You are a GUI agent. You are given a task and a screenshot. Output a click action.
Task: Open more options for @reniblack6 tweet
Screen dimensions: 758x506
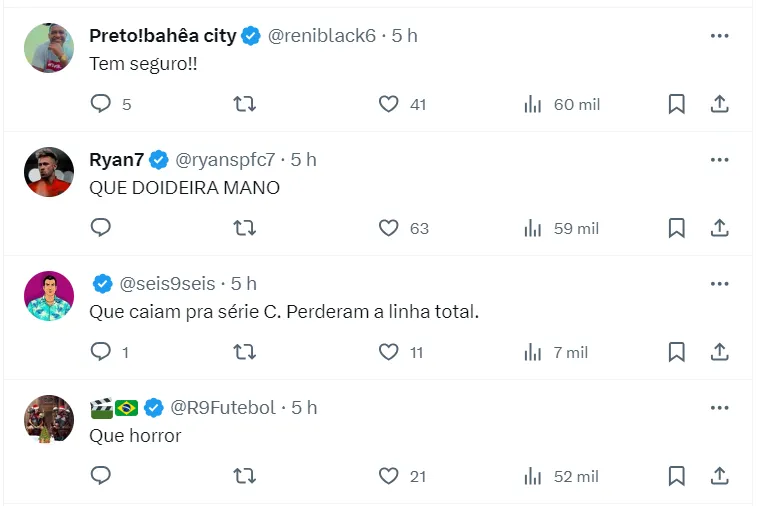(719, 36)
